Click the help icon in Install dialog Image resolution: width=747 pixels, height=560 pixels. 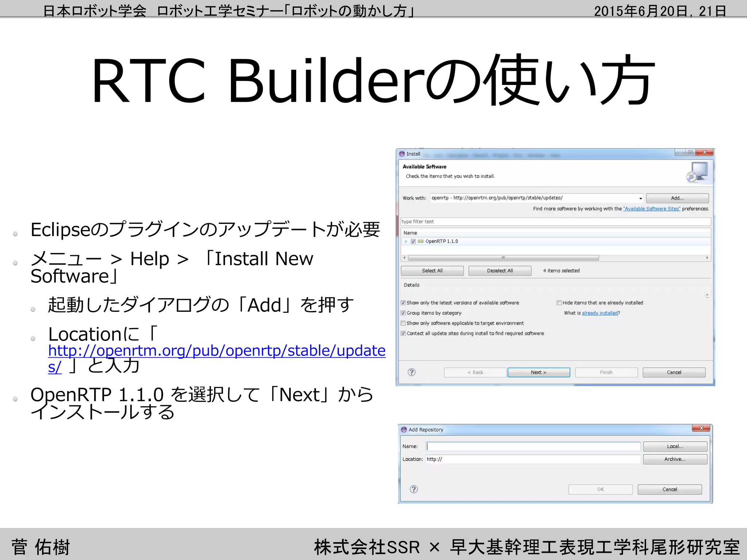point(411,372)
